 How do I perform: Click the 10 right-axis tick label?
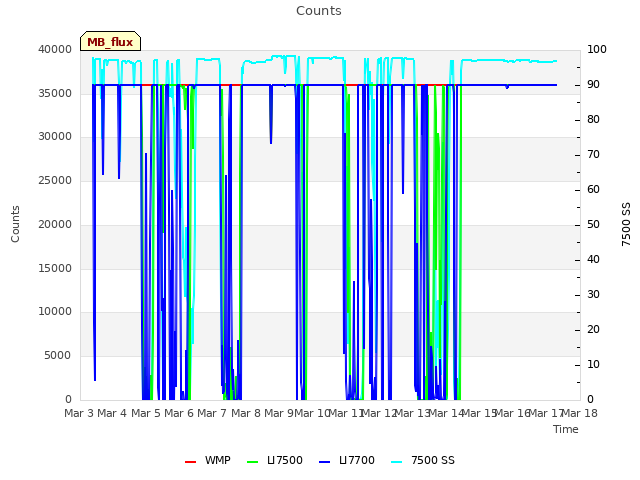[593, 364]
